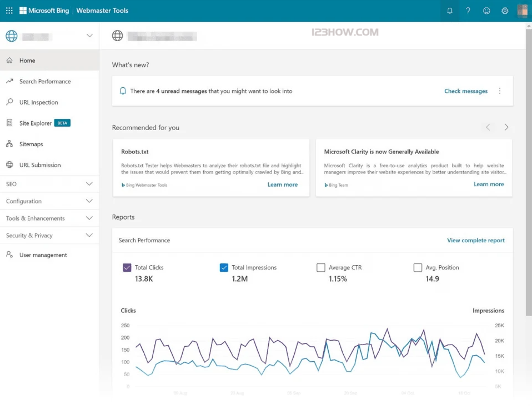Click the three-dot menu beside Check messages
The width and height of the screenshot is (532, 409).
coord(500,91)
